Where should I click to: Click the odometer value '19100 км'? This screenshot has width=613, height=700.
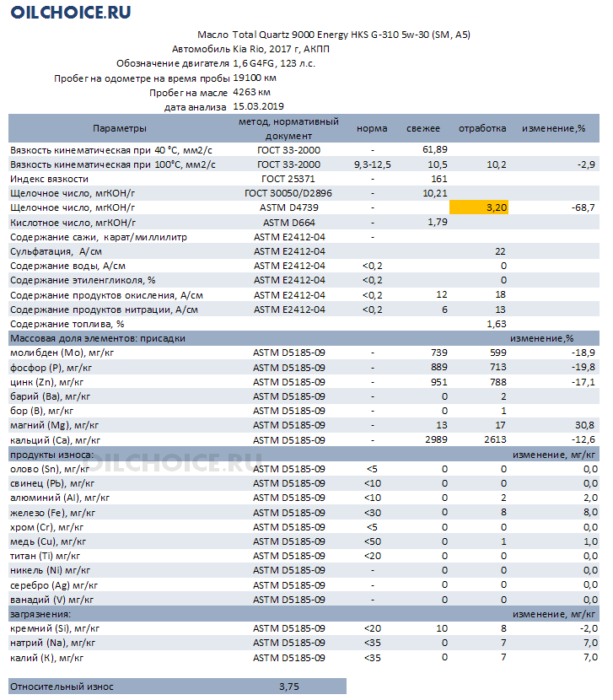coord(255,78)
